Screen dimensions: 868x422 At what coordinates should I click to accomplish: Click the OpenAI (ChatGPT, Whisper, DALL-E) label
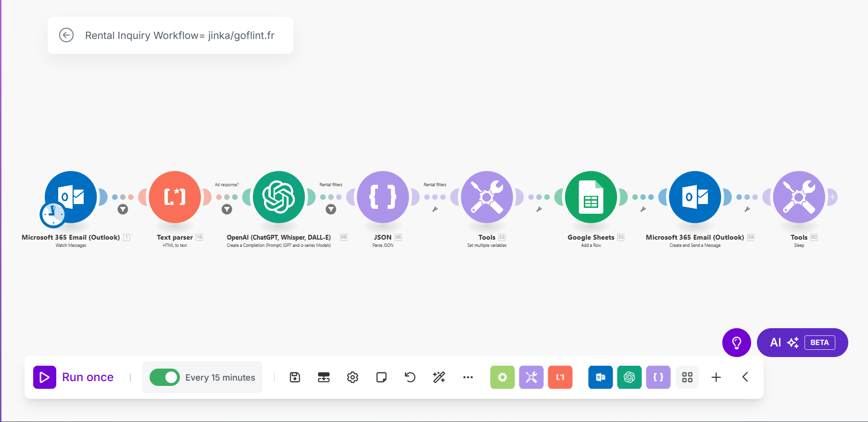[279, 237]
